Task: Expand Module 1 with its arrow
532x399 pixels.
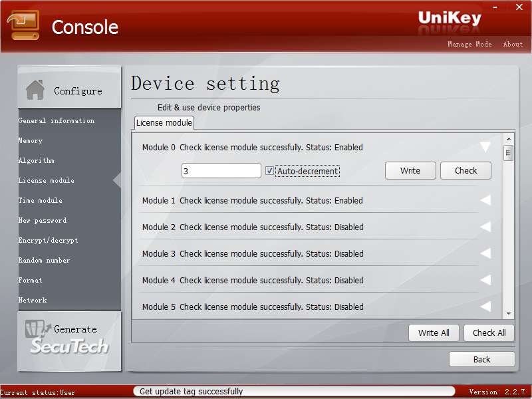Action: (x=486, y=200)
